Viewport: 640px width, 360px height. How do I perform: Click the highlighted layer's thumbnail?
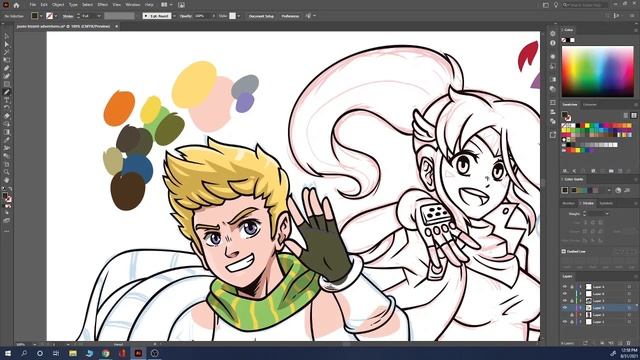click(x=589, y=308)
